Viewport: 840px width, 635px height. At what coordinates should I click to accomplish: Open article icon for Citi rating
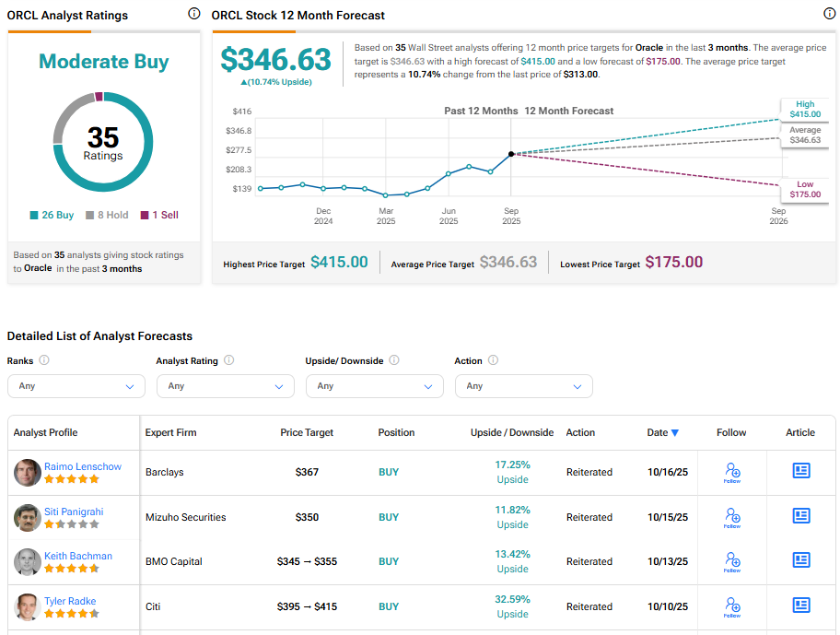click(x=801, y=606)
